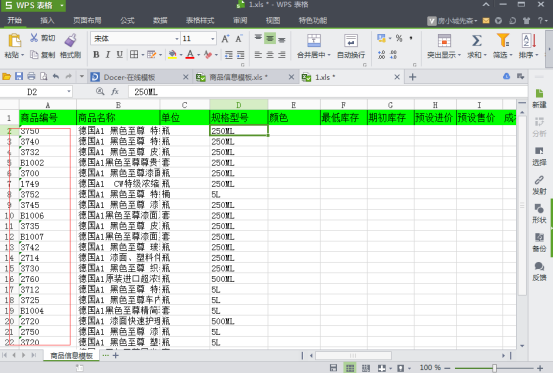
Task: Click the insert function fx button
Action: (x=115, y=92)
